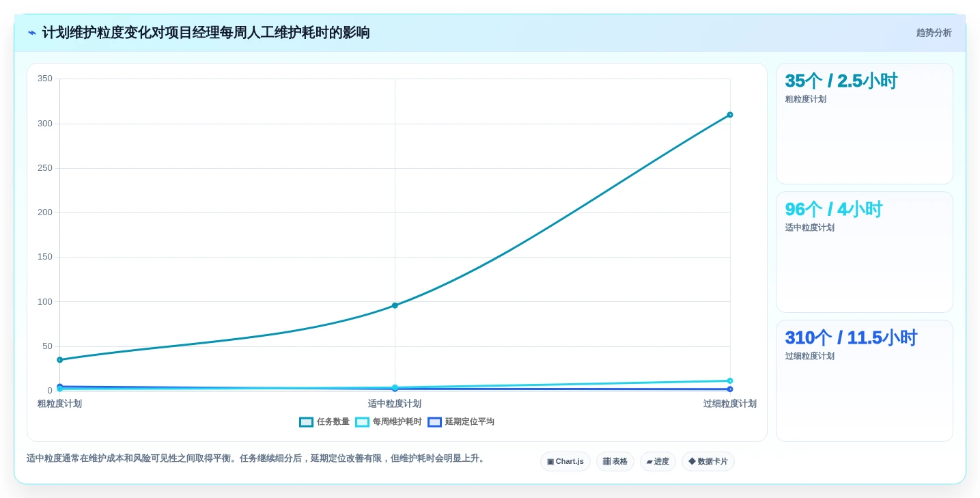Image resolution: width=980 pixels, height=498 pixels.
Task: Click the 粗粒度计划 caption in first card
Action: 805,99
